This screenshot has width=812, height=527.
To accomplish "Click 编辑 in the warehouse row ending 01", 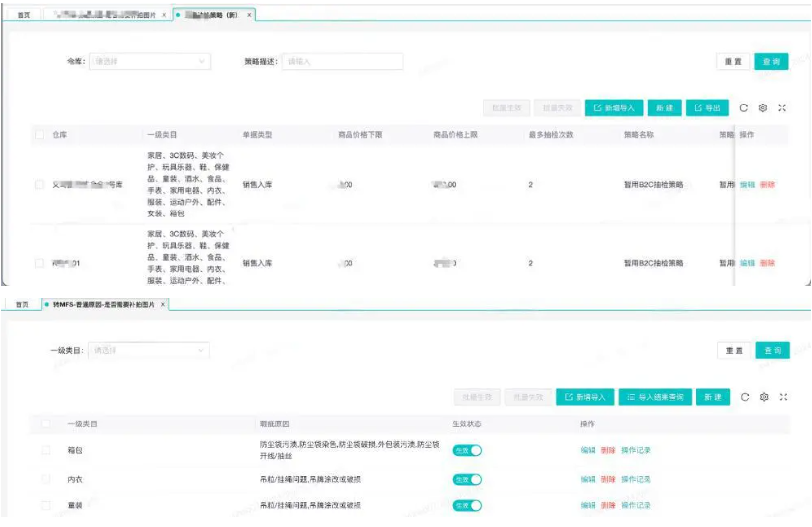I will pos(747,263).
